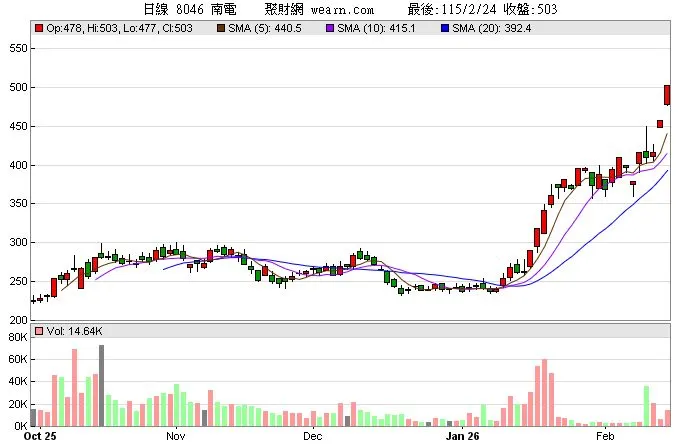Select the text 'SMA (5): 440.5'

tap(265, 28)
